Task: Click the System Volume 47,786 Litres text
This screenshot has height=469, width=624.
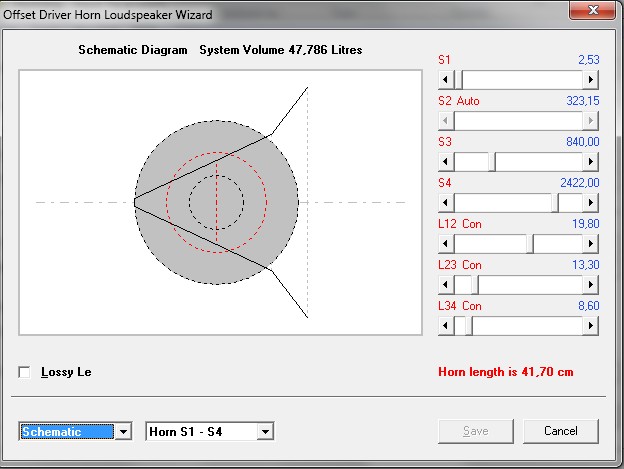Action: [281, 50]
